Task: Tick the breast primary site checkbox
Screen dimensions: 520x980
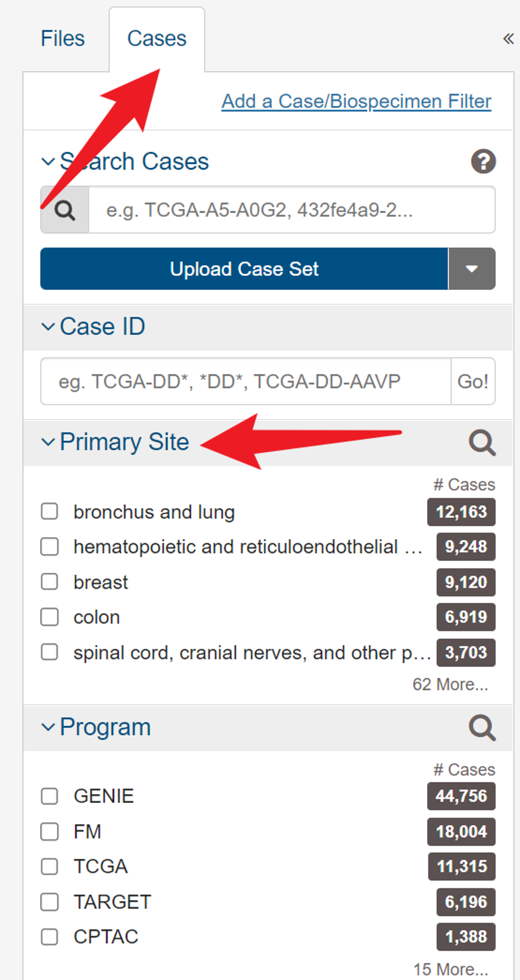Action: [x=49, y=582]
